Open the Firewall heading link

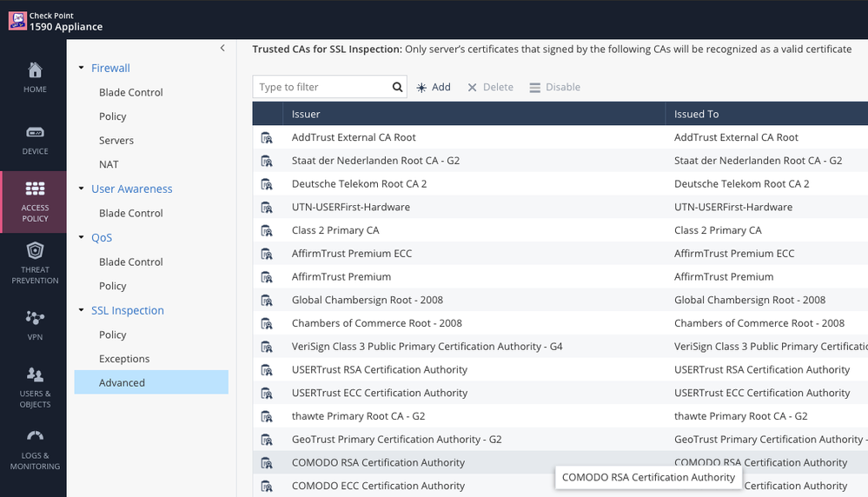click(110, 68)
